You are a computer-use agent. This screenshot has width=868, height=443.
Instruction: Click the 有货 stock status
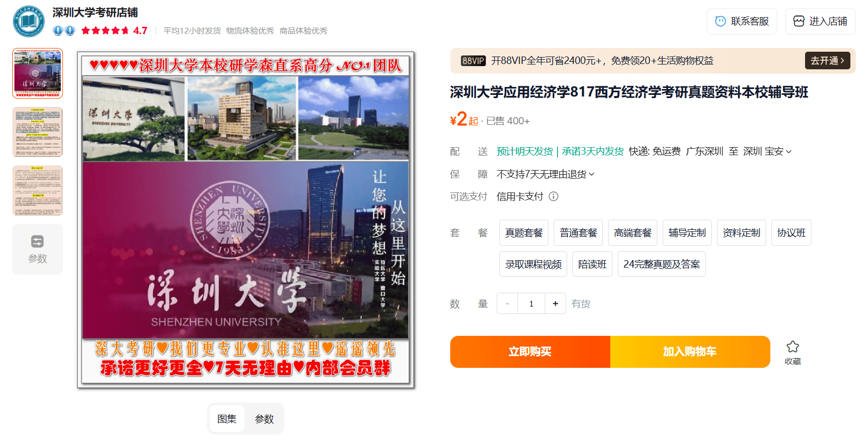point(581,304)
